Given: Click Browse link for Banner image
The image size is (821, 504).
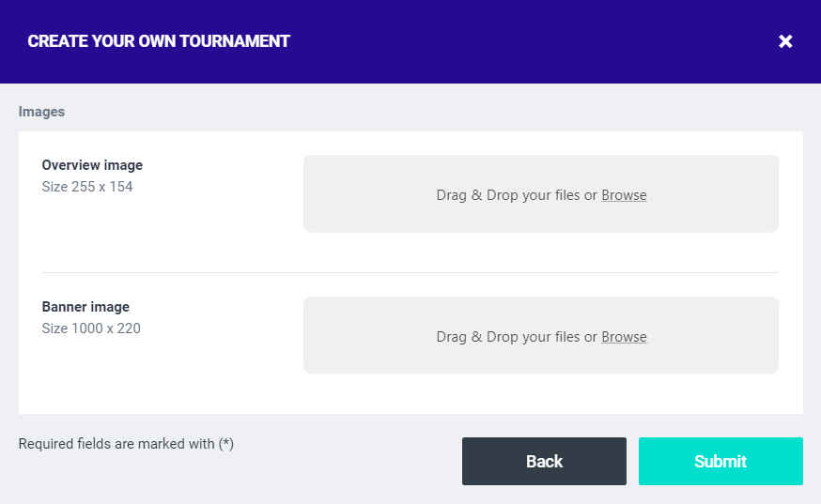Looking at the screenshot, I should [x=624, y=337].
